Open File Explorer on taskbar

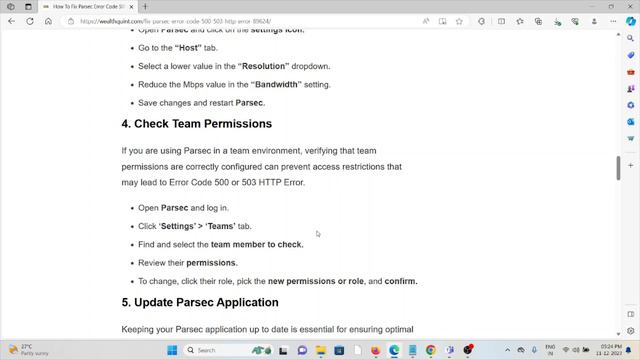321,350
